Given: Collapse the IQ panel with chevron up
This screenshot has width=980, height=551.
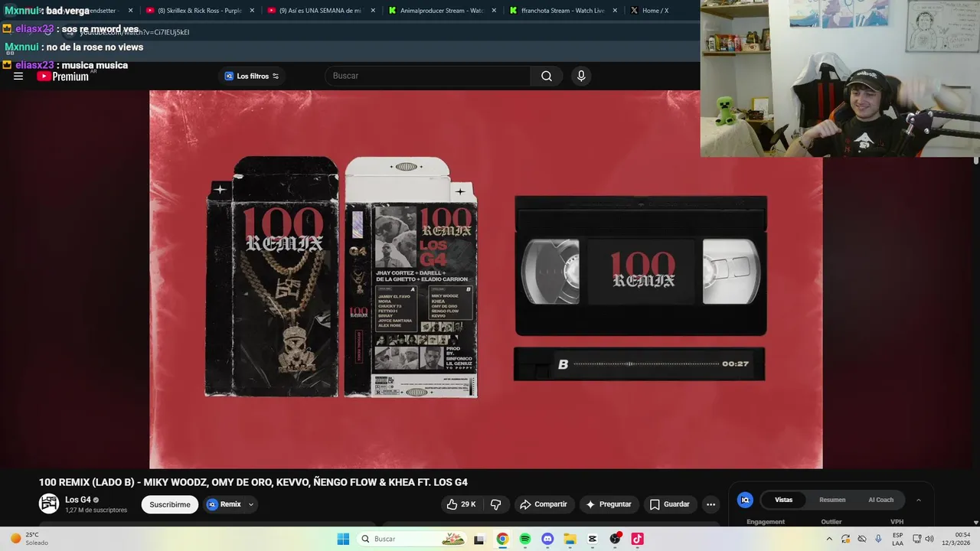Looking at the screenshot, I should (x=919, y=500).
